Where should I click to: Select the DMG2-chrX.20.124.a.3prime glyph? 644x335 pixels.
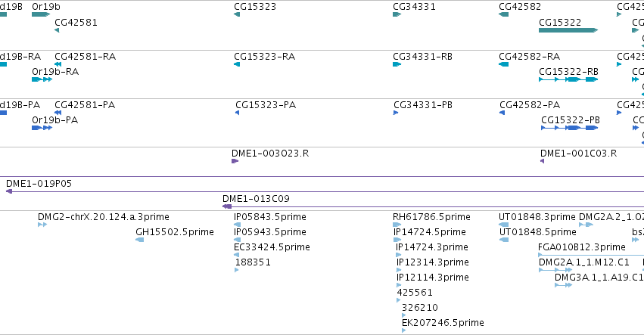coord(42,225)
